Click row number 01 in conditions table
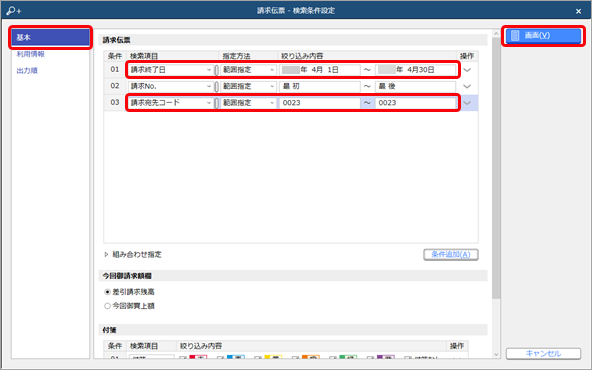The image size is (592, 370). 115,69
